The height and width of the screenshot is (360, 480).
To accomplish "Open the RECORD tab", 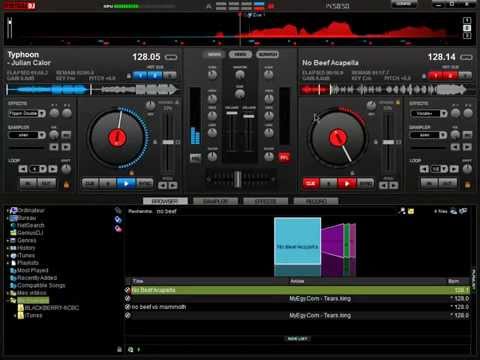I will point(316,201).
